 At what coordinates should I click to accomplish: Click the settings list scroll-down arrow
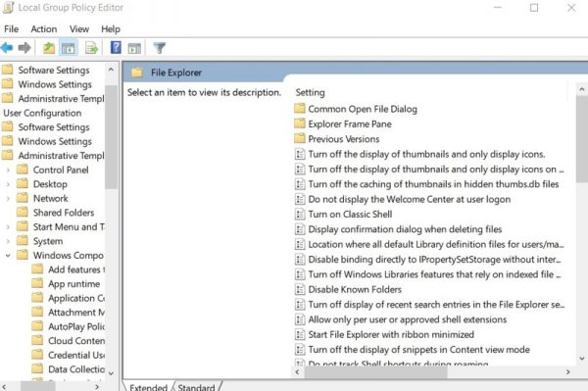[581, 359]
